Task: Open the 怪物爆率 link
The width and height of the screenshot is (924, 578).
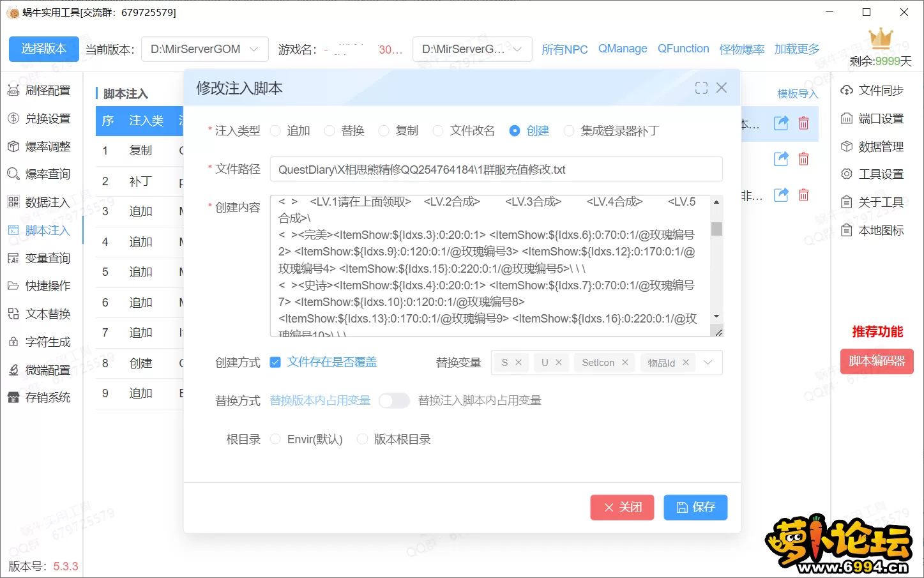Action: [x=742, y=49]
